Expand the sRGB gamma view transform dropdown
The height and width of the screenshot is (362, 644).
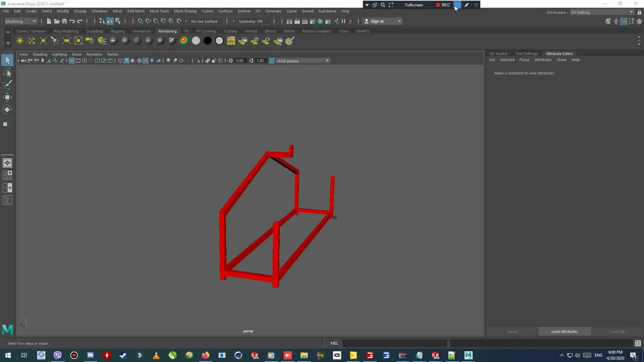[327, 61]
